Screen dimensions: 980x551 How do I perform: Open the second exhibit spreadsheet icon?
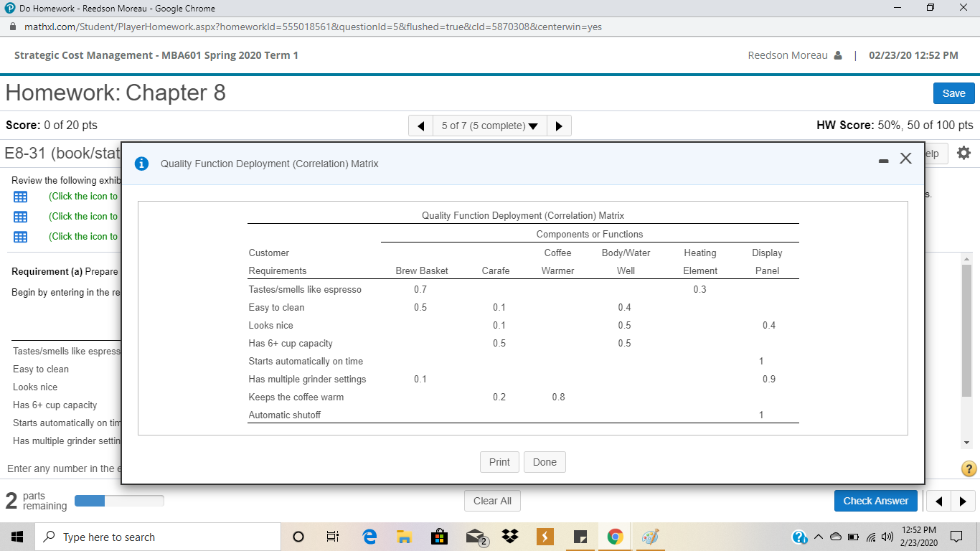point(20,216)
